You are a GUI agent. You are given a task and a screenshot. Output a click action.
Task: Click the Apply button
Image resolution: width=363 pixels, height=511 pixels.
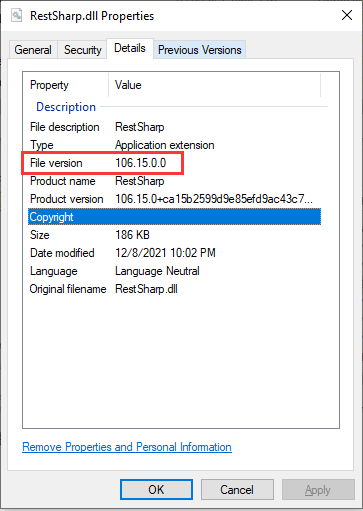(x=318, y=490)
